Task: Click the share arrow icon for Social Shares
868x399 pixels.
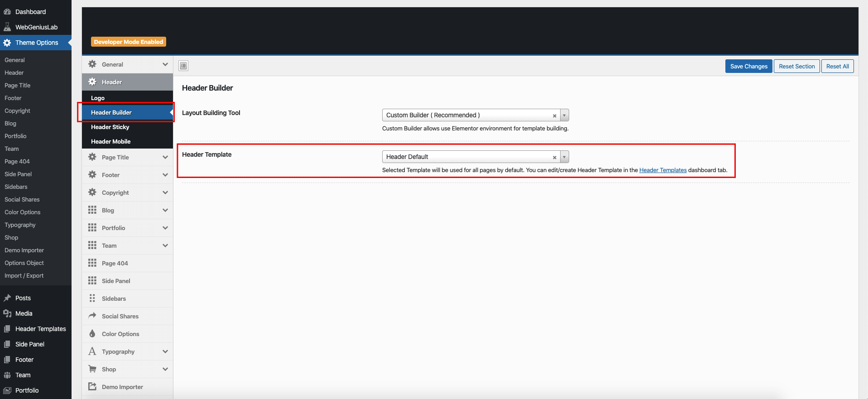Action: pos(92,316)
